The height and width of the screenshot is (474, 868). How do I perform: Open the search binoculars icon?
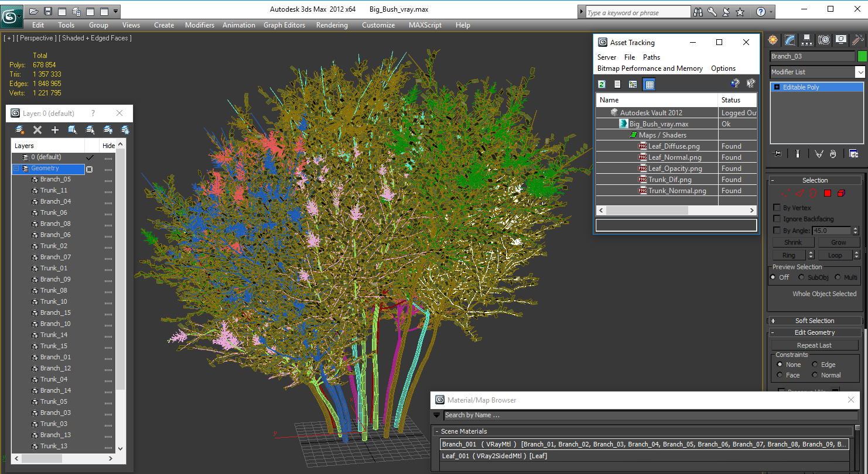coord(698,12)
